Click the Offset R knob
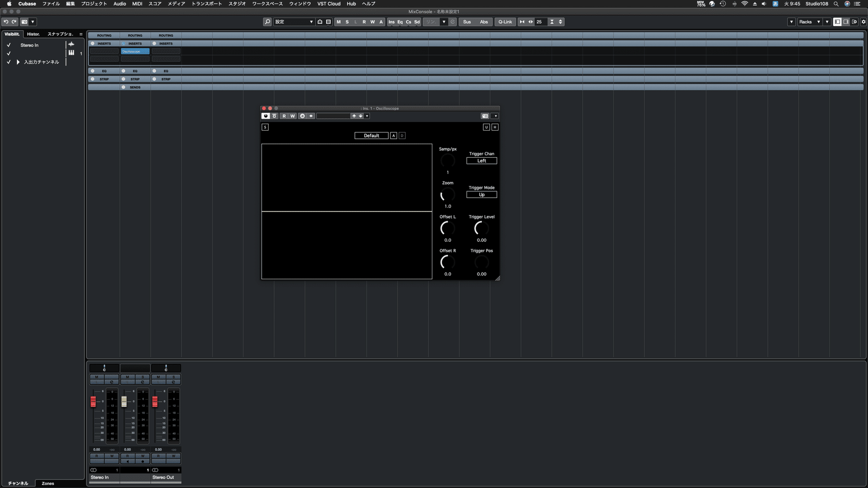The width and height of the screenshot is (868, 488). (x=448, y=262)
